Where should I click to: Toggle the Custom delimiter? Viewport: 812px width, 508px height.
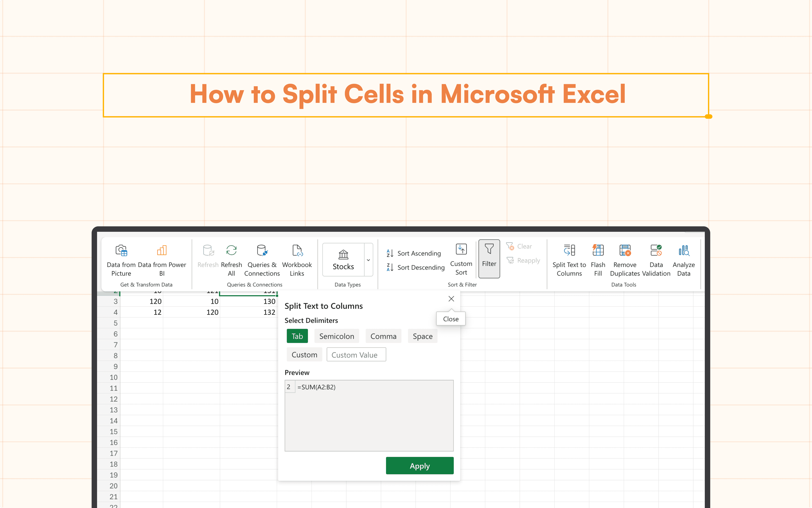coord(304,354)
